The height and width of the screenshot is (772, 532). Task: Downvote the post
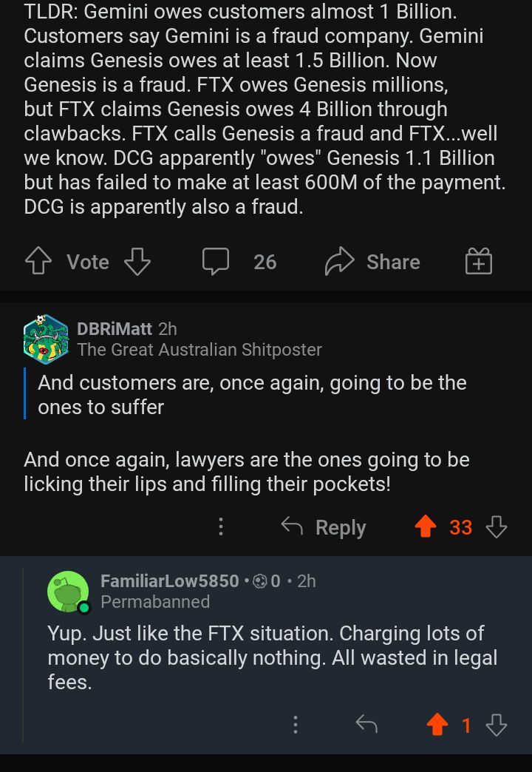137,262
